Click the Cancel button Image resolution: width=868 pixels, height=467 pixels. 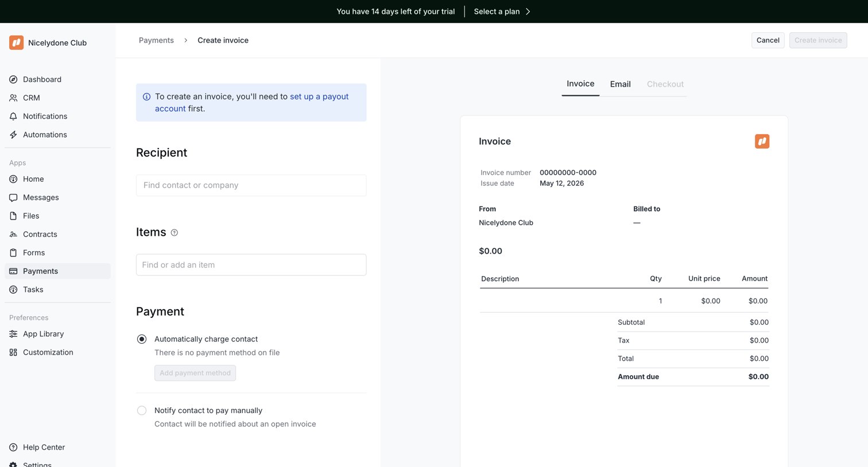pyautogui.click(x=768, y=40)
